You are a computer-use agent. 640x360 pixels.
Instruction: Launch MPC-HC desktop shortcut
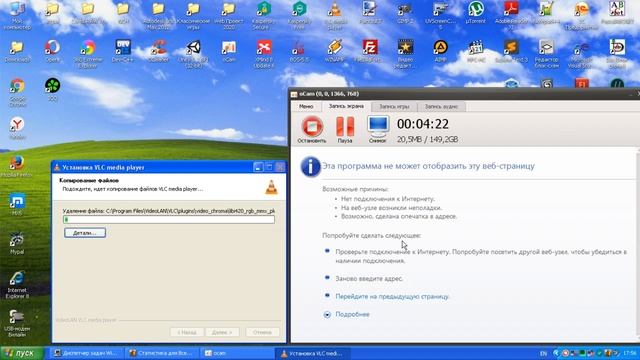(476, 51)
